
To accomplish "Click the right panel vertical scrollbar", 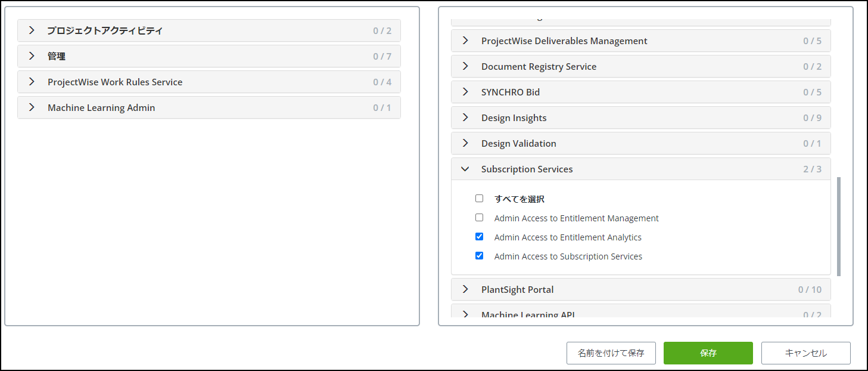I will coord(839,227).
